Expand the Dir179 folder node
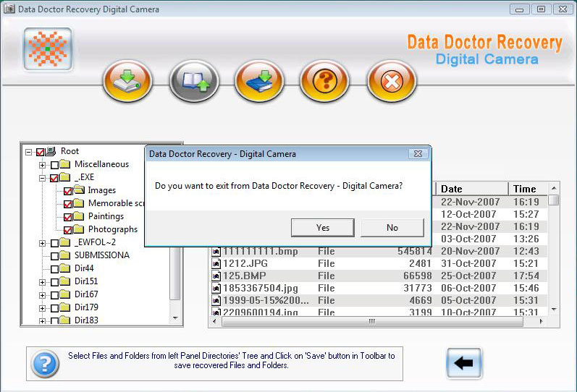 (42, 308)
